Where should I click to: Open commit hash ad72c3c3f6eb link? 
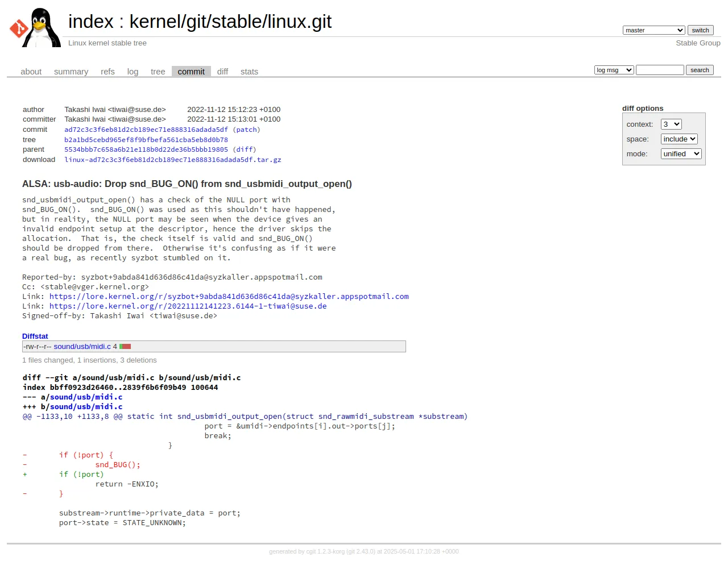pos(146,130)
